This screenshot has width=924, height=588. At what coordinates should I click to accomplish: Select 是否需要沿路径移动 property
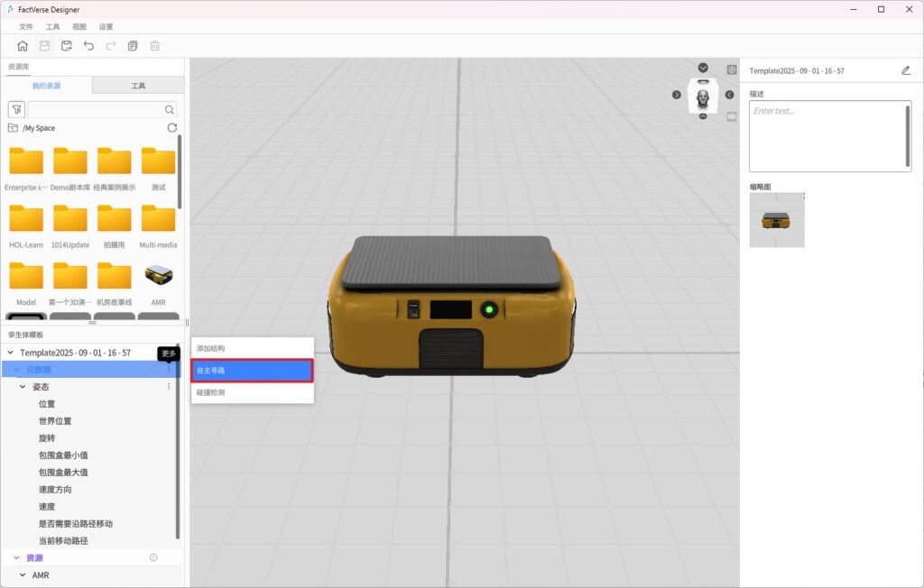pyautogui.click(x=76, y=523)
